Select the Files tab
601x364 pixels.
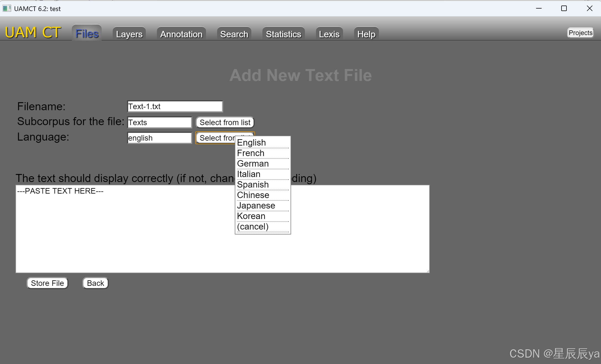point(86,33)
